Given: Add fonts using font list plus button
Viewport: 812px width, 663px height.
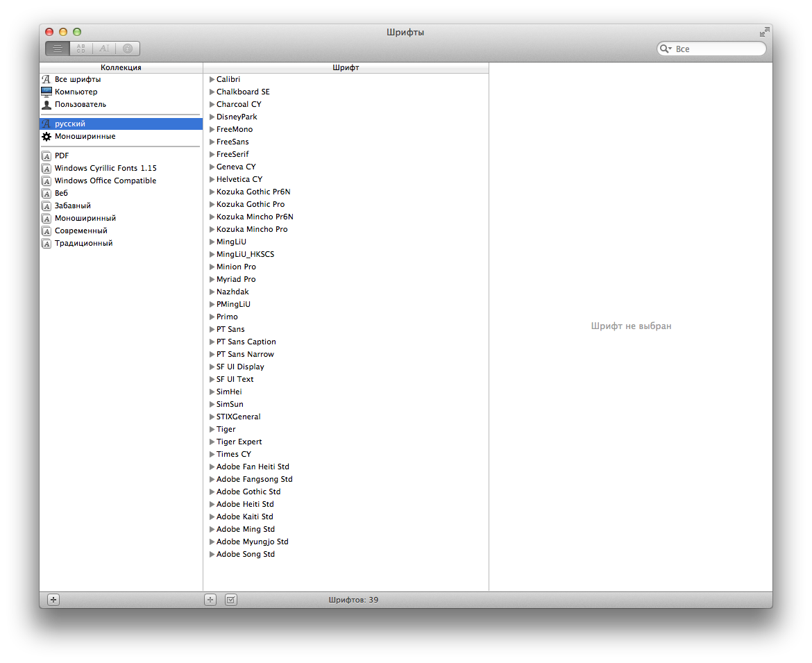Looking at the screenshot, I should point(210,600).
